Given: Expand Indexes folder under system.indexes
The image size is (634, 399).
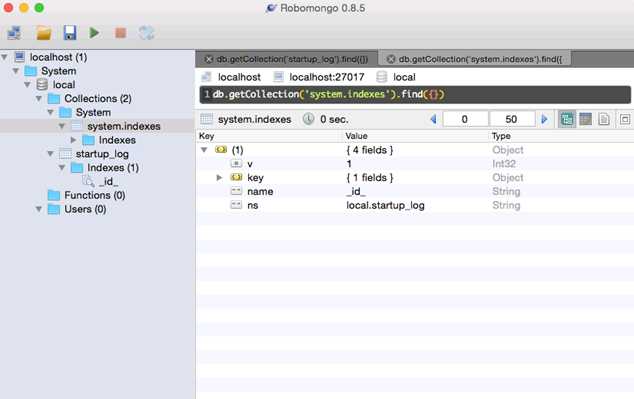Looking at the screenshot, I should (x=73, y=140).
